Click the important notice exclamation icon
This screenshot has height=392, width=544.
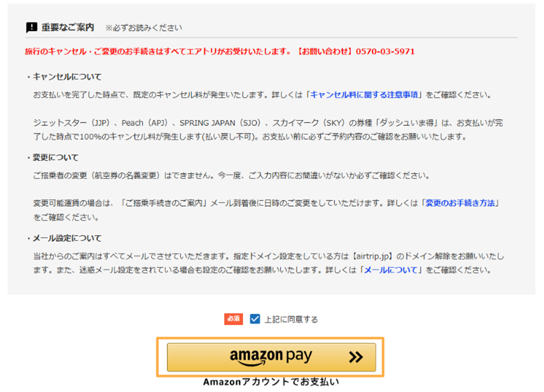tap(31, 28)
